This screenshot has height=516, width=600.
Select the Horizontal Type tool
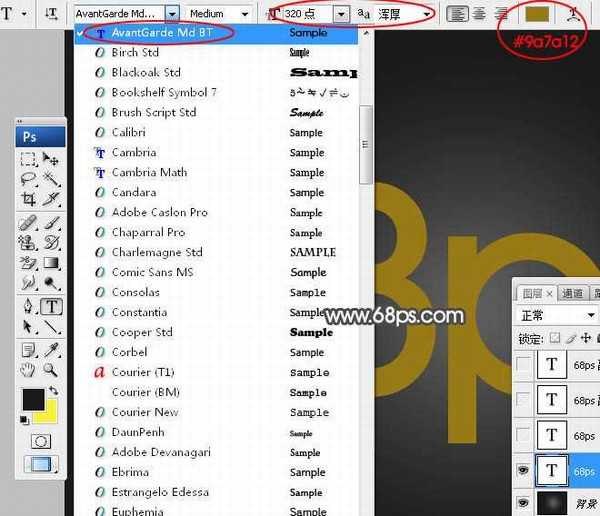click(51, 307)
